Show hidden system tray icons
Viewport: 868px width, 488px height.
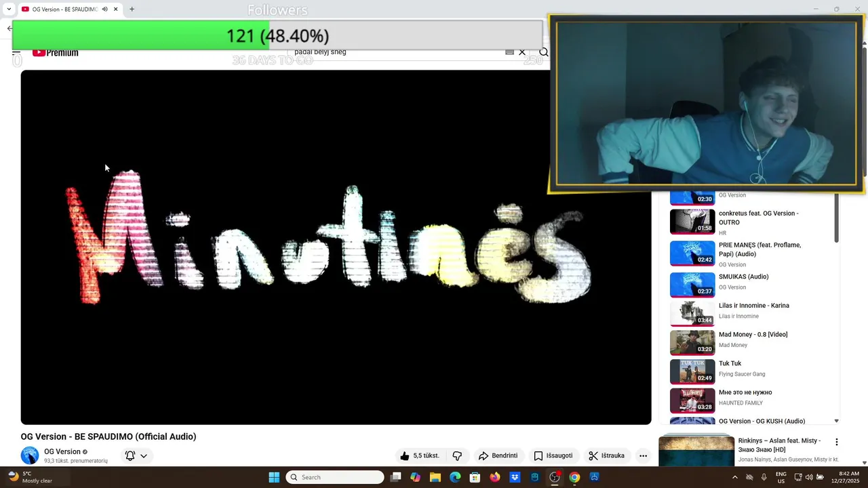pos(735,477)
